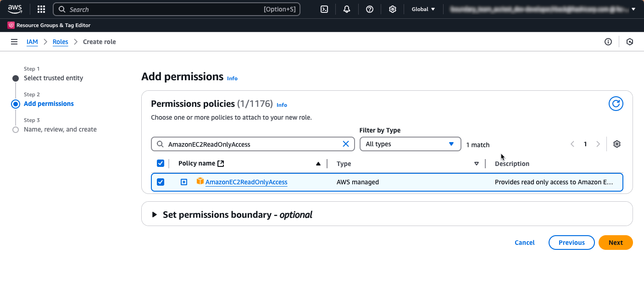Toggle the hamburger side navigation menu

pos(14,42)
